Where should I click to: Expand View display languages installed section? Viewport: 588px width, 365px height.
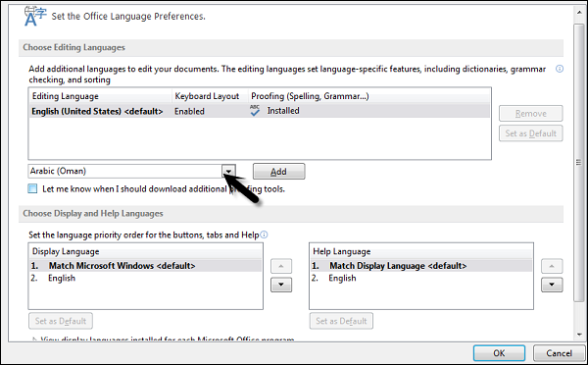point(34,339)
